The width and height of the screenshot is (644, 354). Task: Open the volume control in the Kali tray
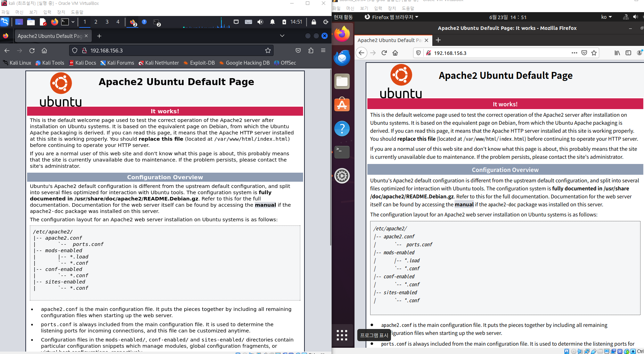260,22
